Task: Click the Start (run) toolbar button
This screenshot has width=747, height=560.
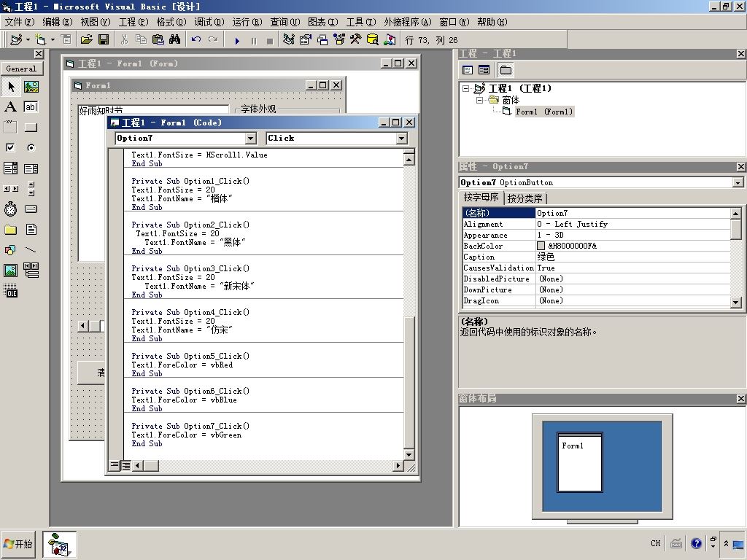Action: tap(237, 40)
